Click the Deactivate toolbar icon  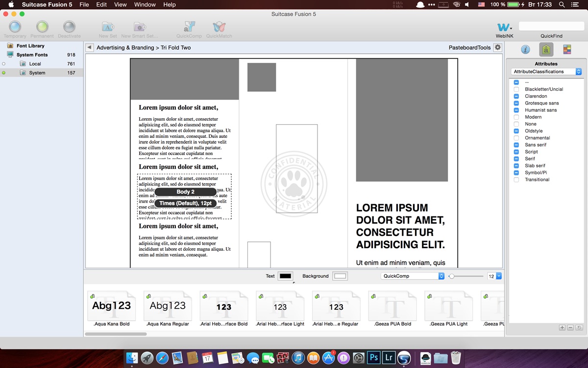coord(69,26)
